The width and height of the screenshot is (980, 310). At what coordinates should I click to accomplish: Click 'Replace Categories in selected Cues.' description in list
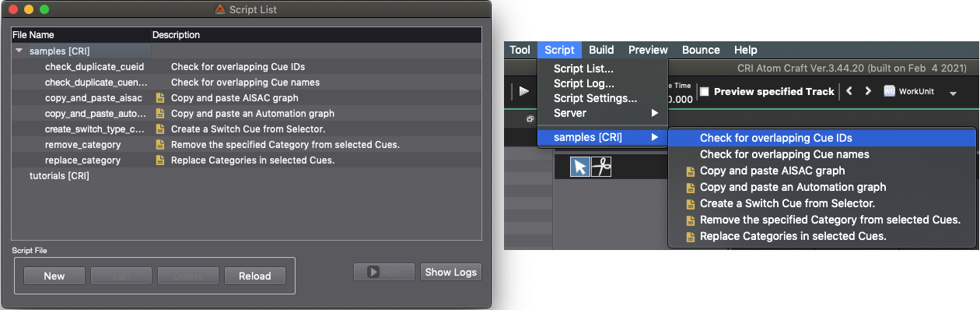coord(253,160)
